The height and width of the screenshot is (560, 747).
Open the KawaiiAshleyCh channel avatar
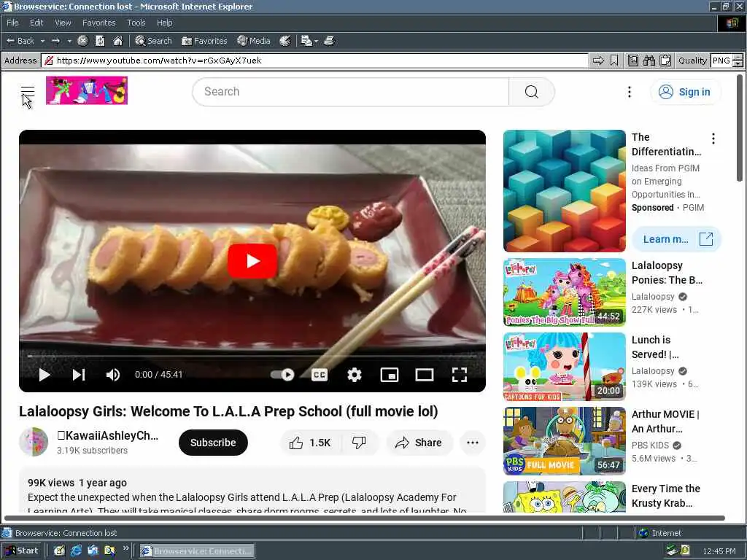tap(34, 442)
